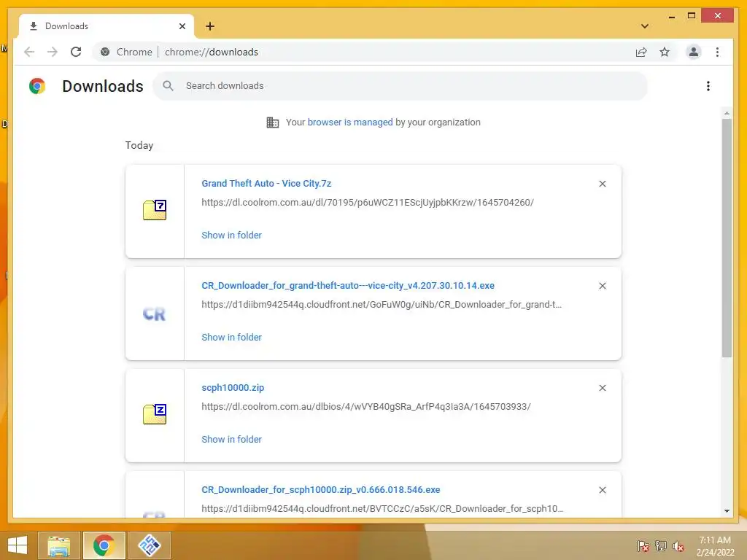Click the browser back arrow
The image size is (747, 560).
click(x=29, y=52)
